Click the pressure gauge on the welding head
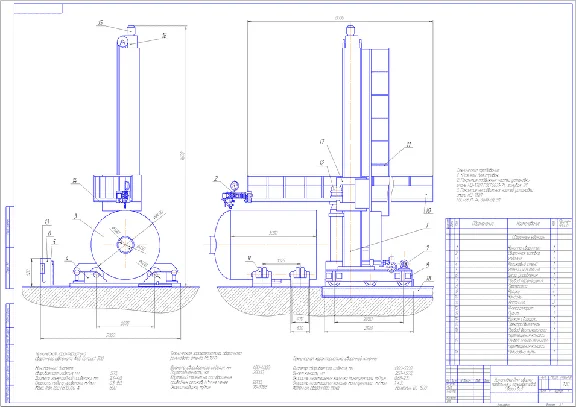576x407 pixels. [x=234, y=186]
